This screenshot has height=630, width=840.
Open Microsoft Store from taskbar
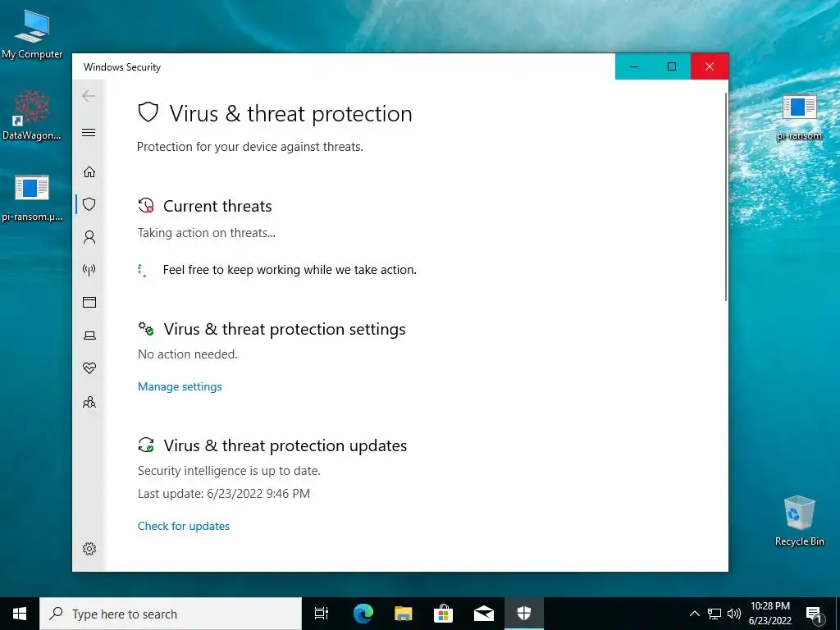(443, 614)
